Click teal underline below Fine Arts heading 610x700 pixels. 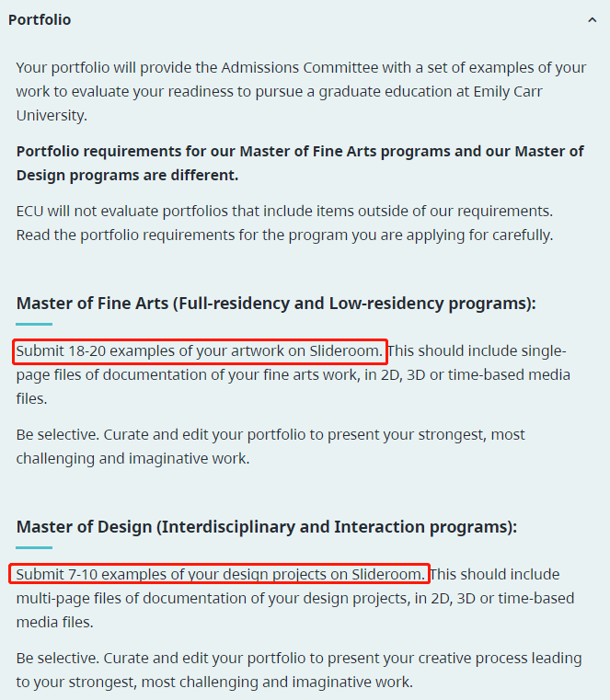pyautogui.click(x=34, y=324)
